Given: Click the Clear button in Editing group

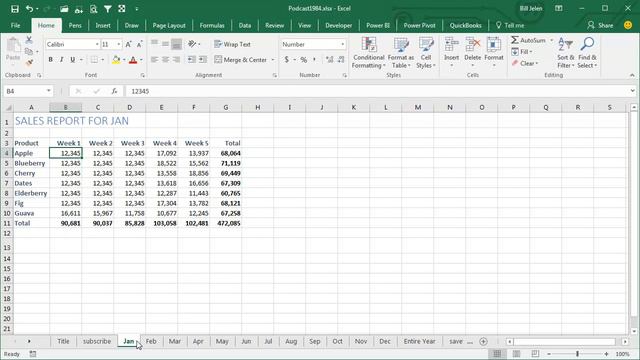Looking at the screenshot, I should (525, 63).
